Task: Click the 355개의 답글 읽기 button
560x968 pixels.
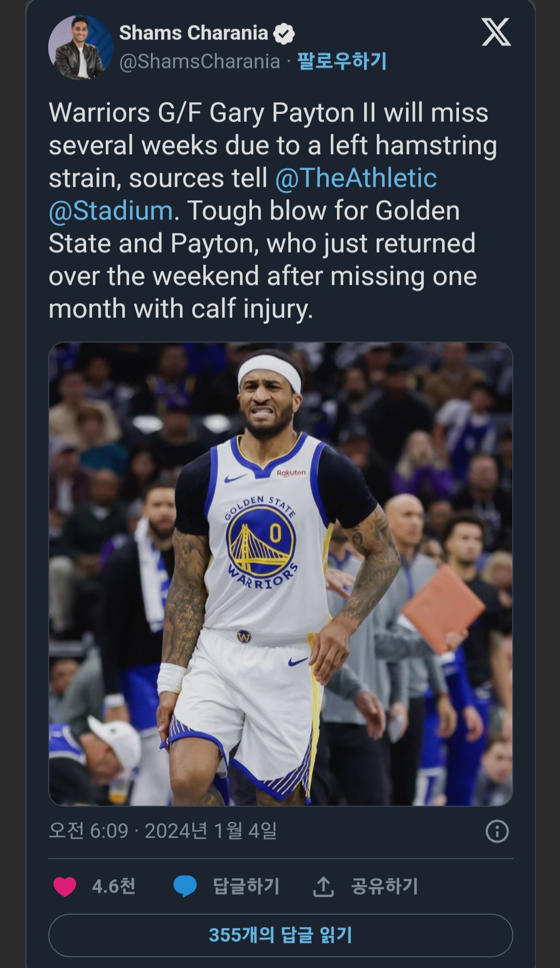Action: (x=281, y=935)
